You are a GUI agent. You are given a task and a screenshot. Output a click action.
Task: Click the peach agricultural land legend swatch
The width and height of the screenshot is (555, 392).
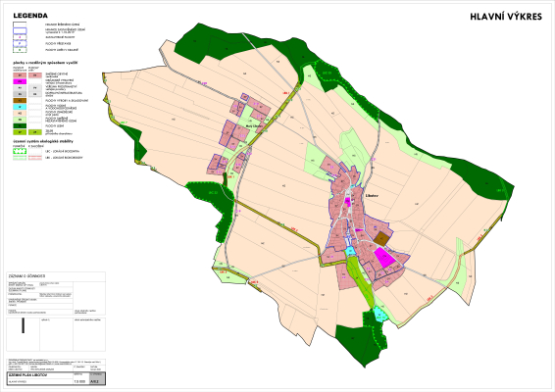pyautogui.click(x=20, y=114)
